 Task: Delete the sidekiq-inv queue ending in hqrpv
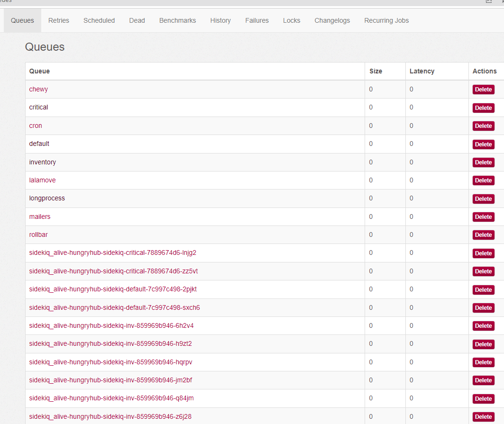click(x=483, y=362)
